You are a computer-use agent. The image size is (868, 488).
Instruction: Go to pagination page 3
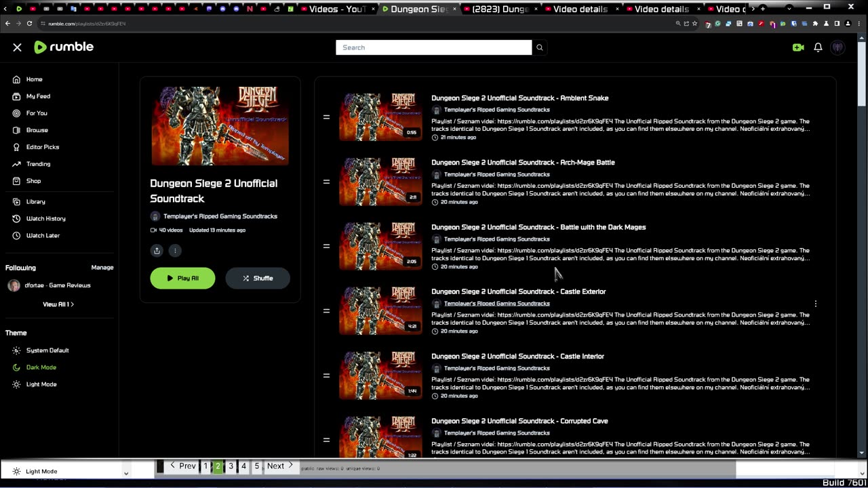tap(231, 466)
